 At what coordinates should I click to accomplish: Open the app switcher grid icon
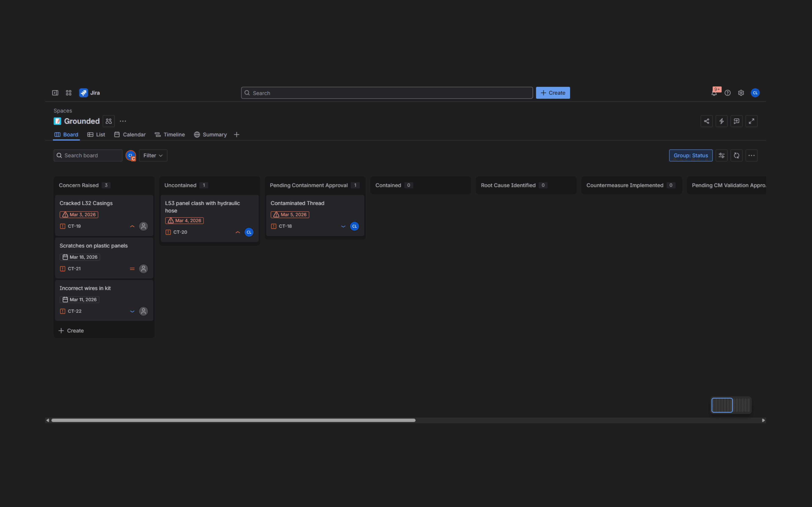(69, 93)
